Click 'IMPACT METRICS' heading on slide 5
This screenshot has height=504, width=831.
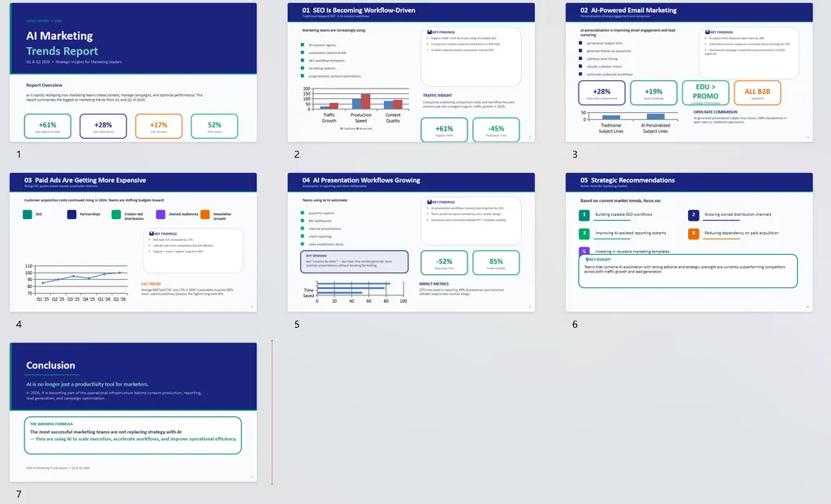pos(434,284)
